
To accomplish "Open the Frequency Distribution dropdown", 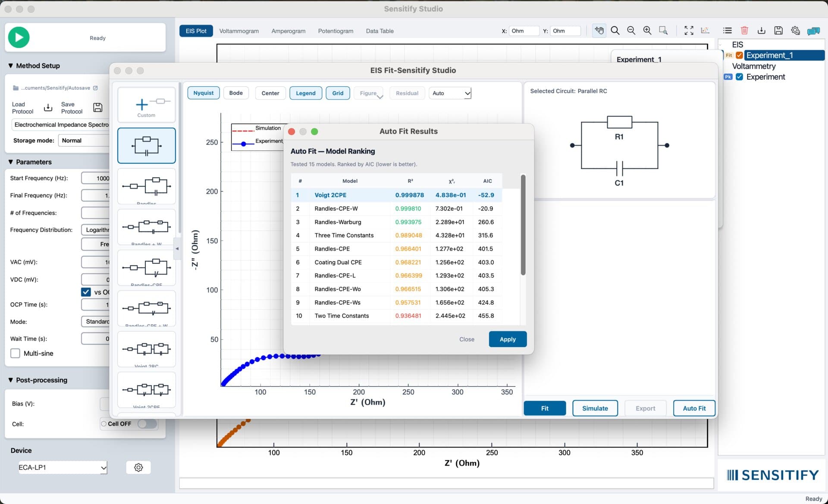I will 95,230.
